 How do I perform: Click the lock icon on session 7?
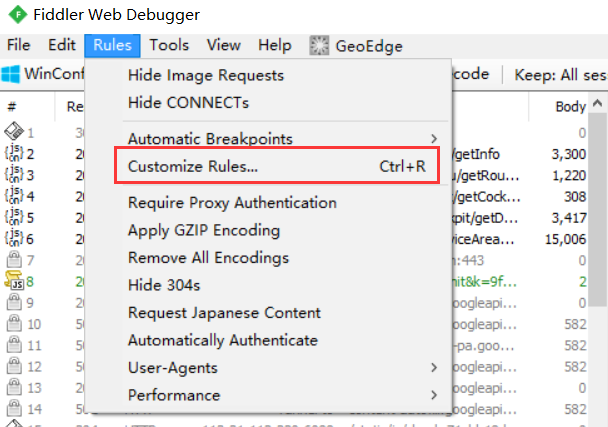click(14, 260)
